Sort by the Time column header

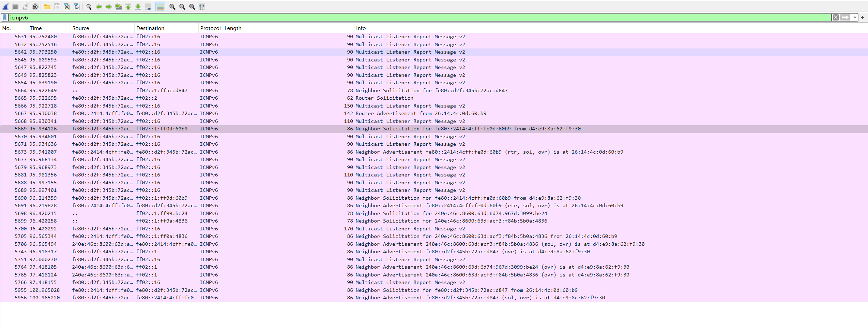pos(49,28)
